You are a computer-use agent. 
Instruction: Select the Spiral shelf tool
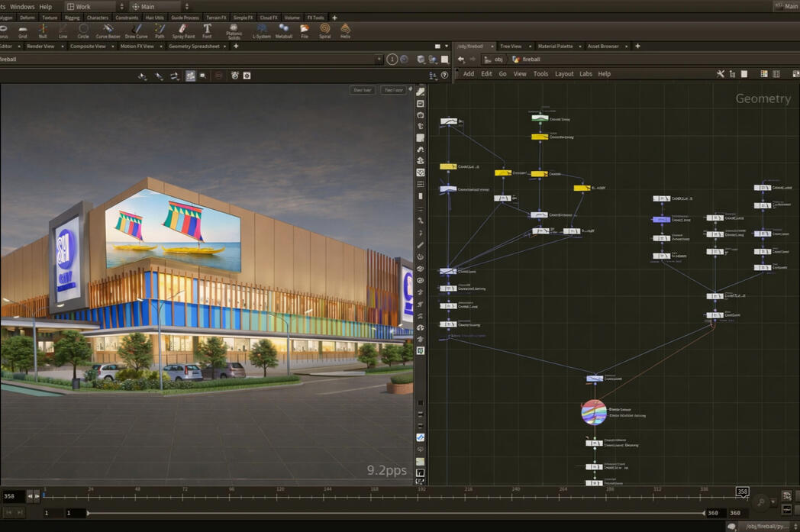tap(325, 31)
